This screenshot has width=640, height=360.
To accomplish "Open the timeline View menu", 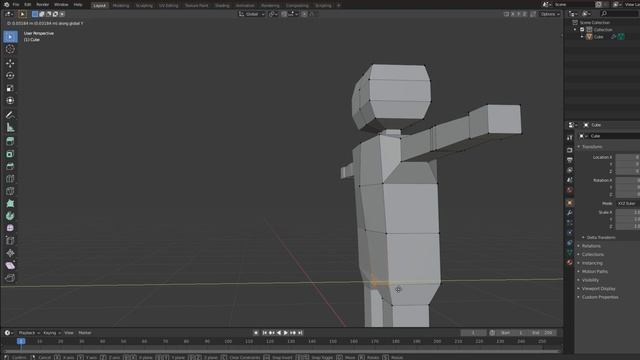I will pyautogui.click(x=69, y=333).
